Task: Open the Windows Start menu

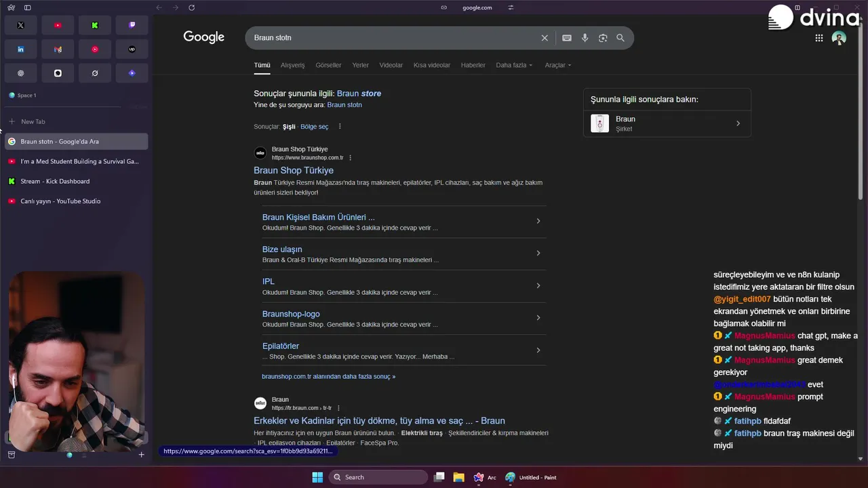Action: click(x=317, y=477)
